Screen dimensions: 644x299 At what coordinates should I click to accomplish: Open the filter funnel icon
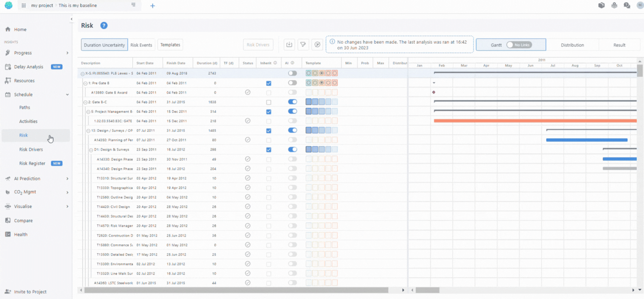click(303, 45)
